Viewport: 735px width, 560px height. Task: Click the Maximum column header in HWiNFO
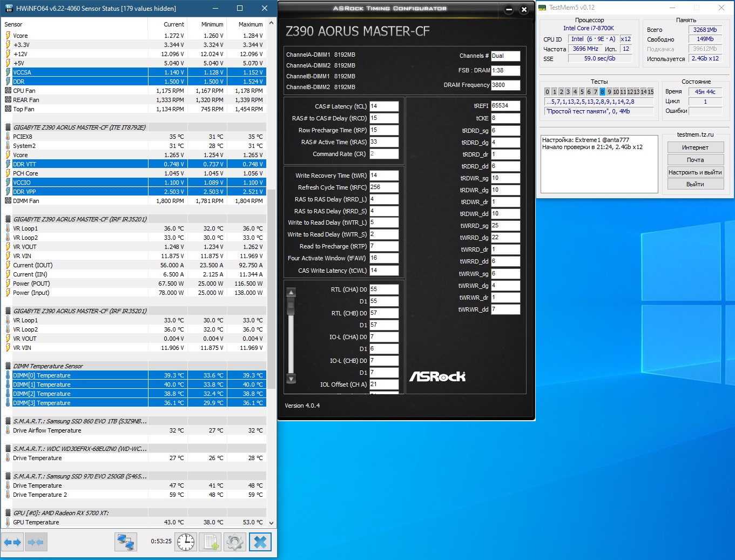pos(246,24)
